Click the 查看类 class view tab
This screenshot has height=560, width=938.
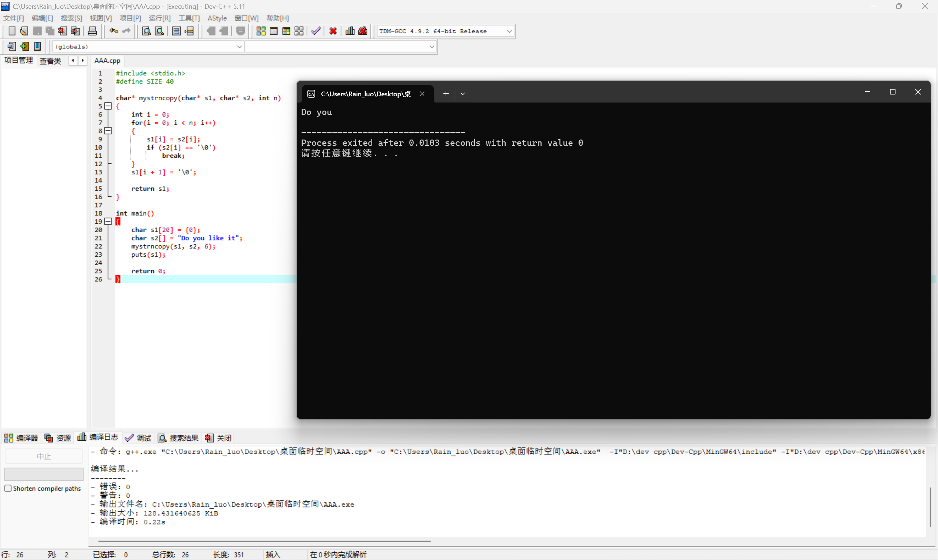(x=50, y=61)
